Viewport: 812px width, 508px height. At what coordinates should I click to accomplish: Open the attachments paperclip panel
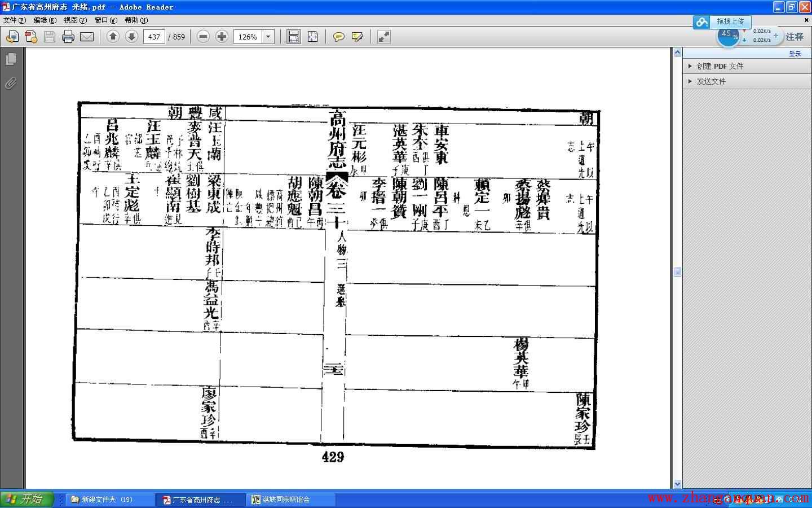click(x=11, y=83)
